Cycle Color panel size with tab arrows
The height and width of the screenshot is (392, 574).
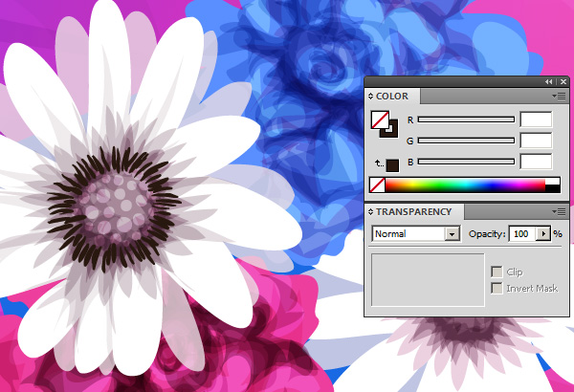pos(371,97)
